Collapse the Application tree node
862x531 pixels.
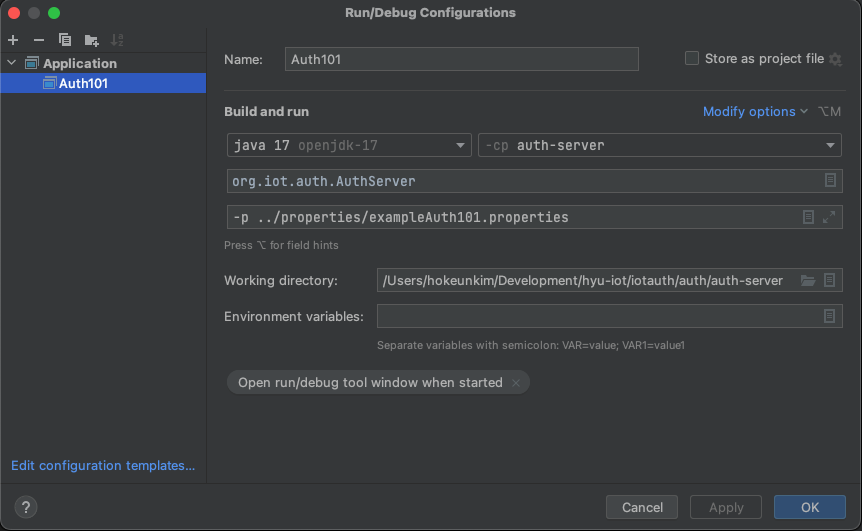tap(12, 63)
